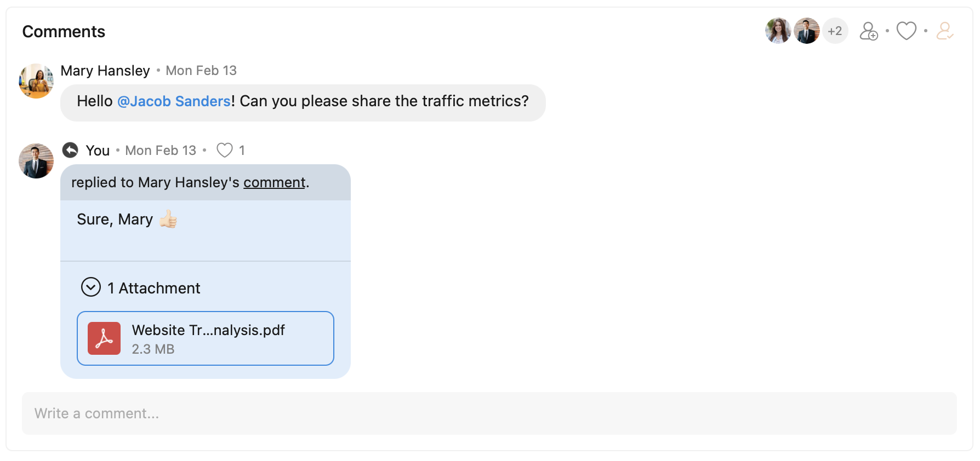980x461 pixels.
Task: Click the red PDF file icon
Action: (104, 338)
